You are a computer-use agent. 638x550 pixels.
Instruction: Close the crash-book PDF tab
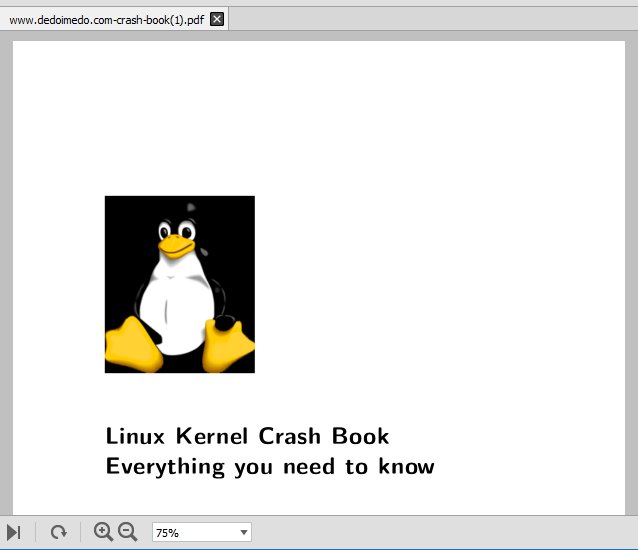[217, 19]
